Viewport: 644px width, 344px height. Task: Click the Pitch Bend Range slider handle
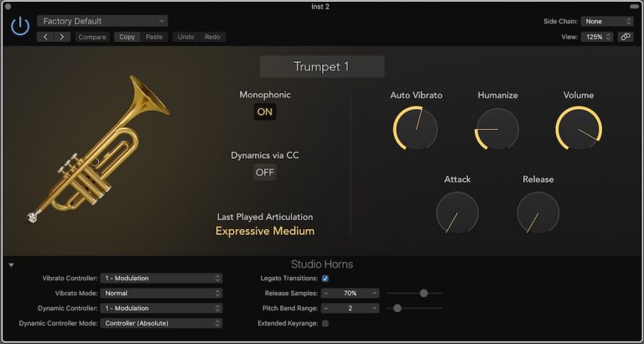pyautogui.click(x=397, y=308)
